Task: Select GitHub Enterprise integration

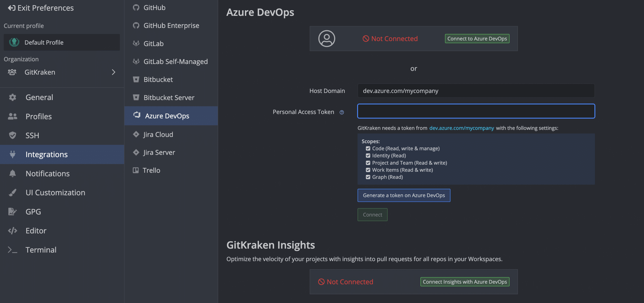Action: [x=171, y=25]
